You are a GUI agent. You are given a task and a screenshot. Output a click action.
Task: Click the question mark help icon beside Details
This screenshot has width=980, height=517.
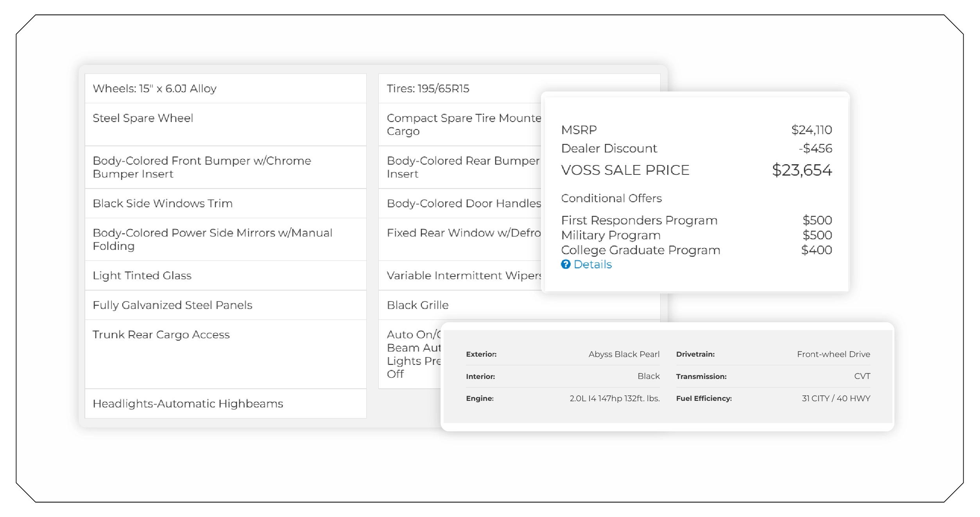pyautogui.click(x=566, y=265)
